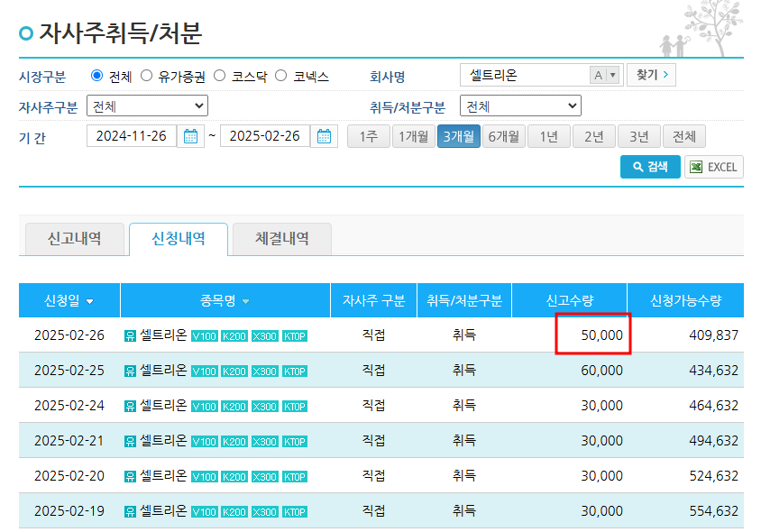Select the 유가증권 market radio button
The height and width of the screenshot is (532, 761).
(146, 76)
